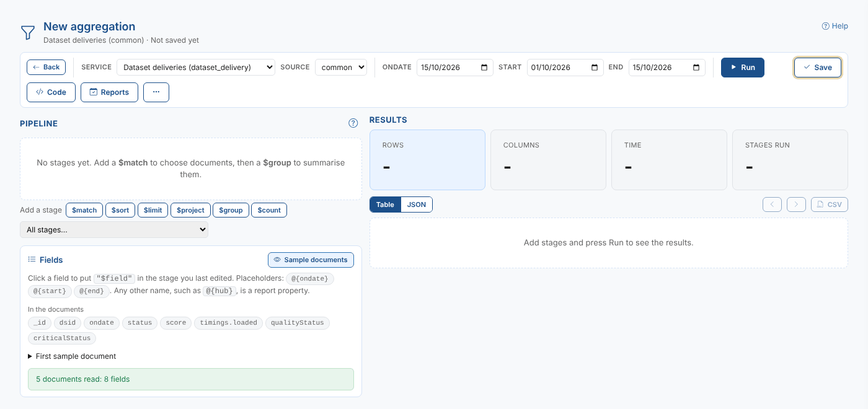Expand First sample document
Image resolution: width=868 pixels, height=409 pixels.
pyautogui.click(x=72, y=356)
